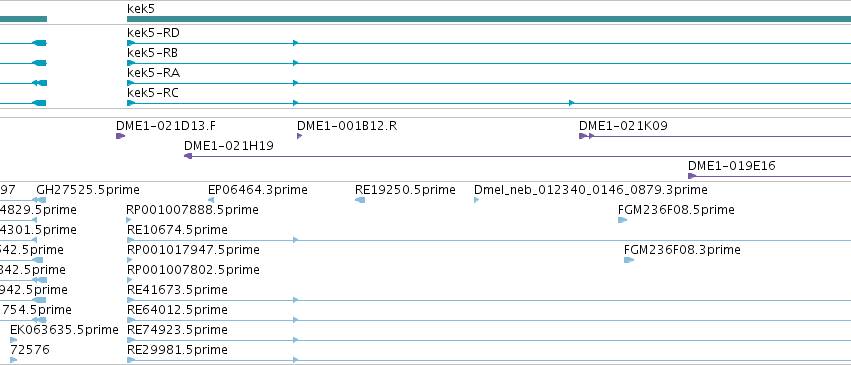851x365 pixels.
Task: Click the DME1-021D13.F feature marker
Action: pos(120,136)
